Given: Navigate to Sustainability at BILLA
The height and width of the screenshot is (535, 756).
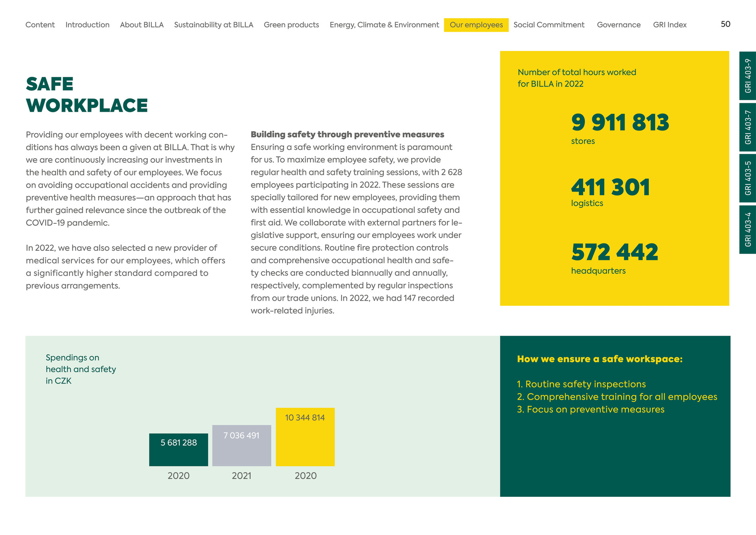Looking at the screenshot, I should pyautogui.click(x=214, y=25).
